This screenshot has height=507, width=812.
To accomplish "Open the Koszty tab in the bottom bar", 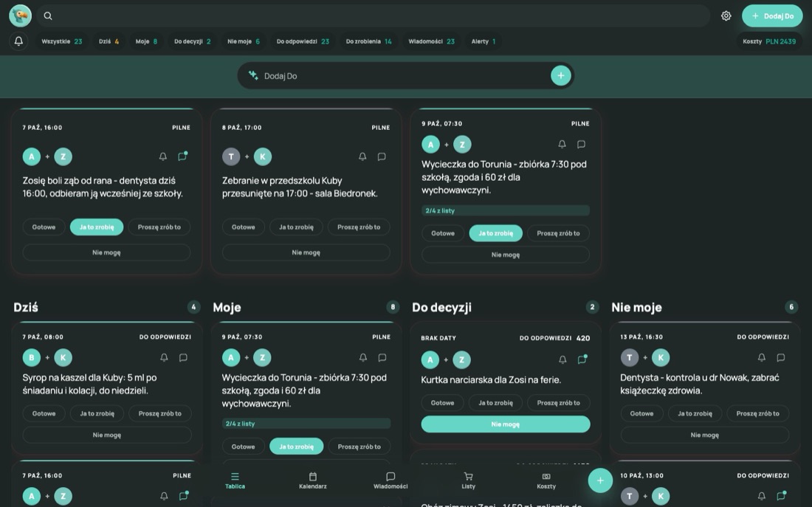I will coord(546,480).
